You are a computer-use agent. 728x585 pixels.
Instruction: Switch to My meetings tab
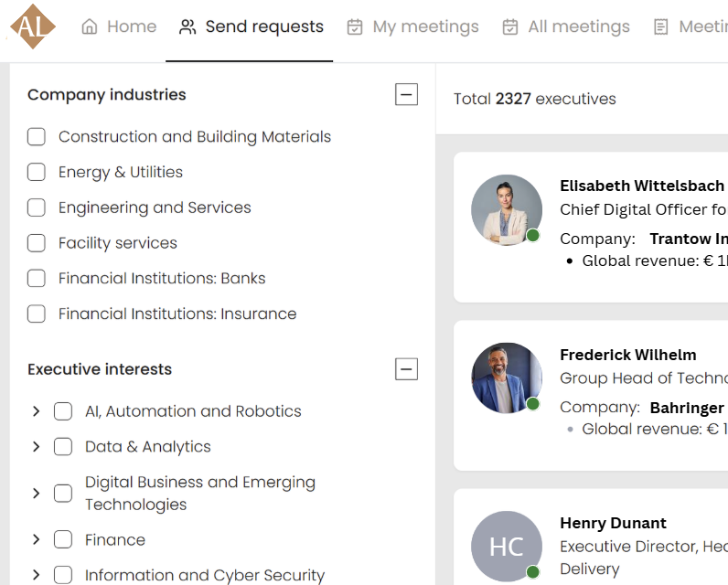[x=413, y=27]
